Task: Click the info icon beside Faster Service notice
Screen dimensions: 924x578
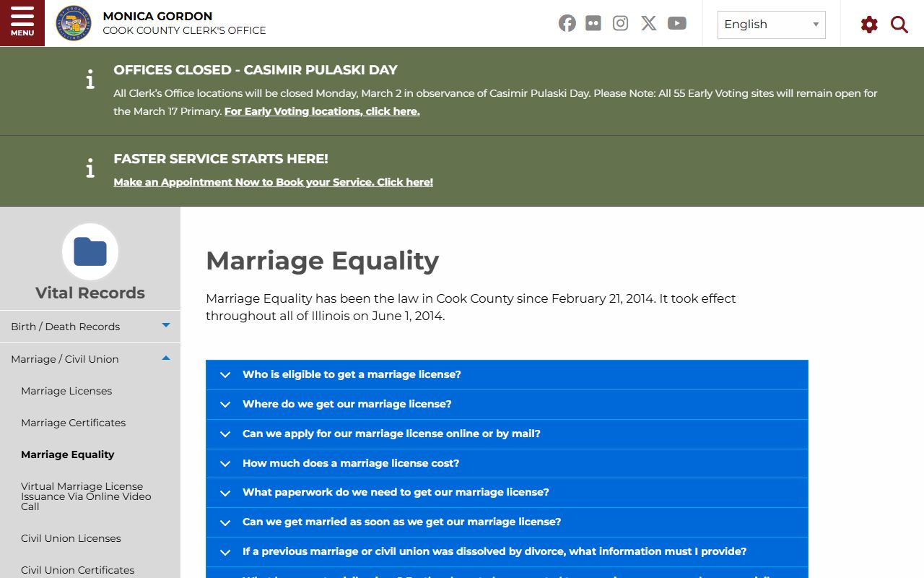Action: click(x=90, y=169)
